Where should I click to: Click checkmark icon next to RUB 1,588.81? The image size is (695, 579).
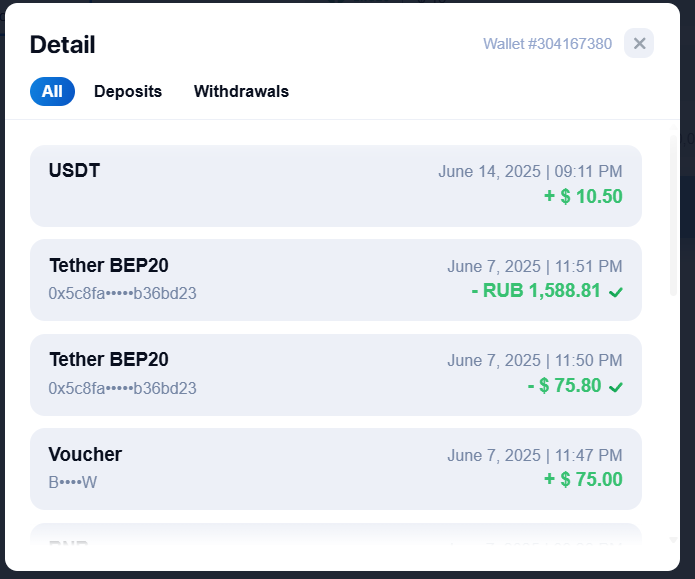point(616,292)
